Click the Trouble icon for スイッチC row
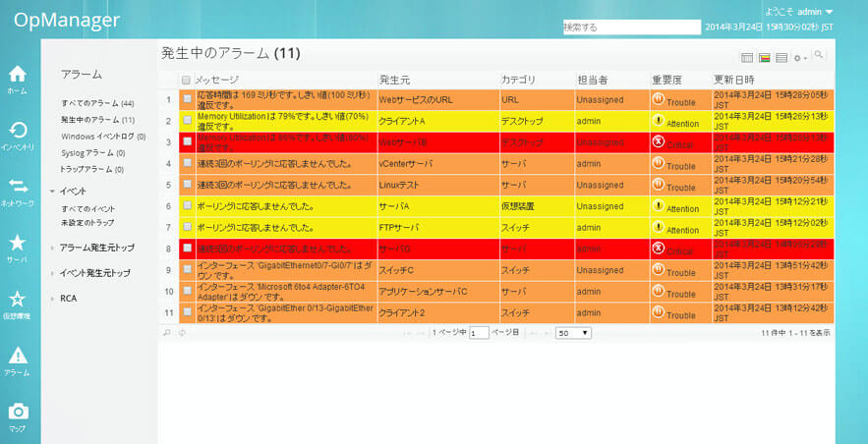Screen dimensions: 868x444 (658, 269)
